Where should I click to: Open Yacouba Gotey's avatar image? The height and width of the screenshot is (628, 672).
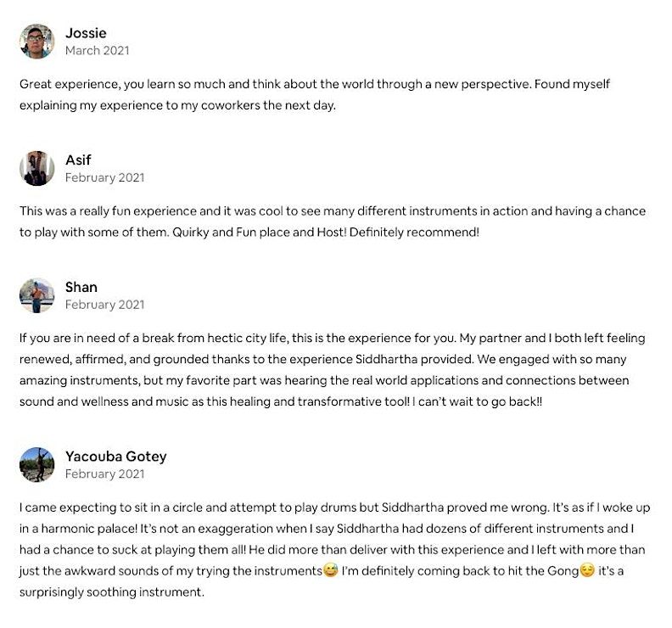(36, 464)
